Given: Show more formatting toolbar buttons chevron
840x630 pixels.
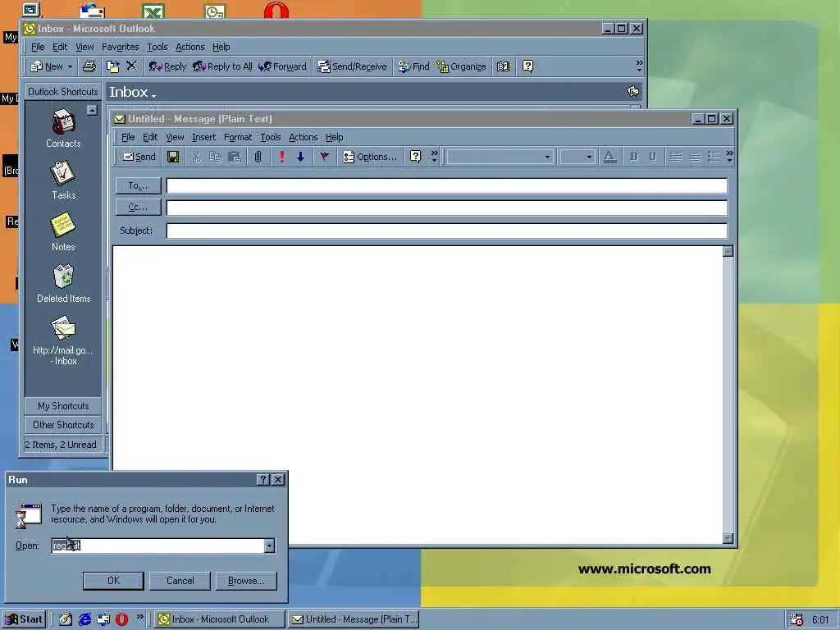Looking at the screenshot, I should 729,157.
